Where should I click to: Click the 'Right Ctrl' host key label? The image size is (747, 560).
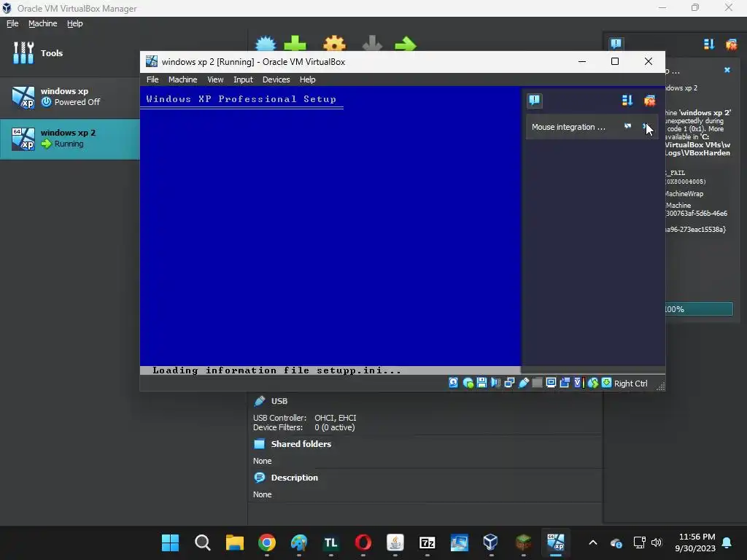[x=630, y=384]
